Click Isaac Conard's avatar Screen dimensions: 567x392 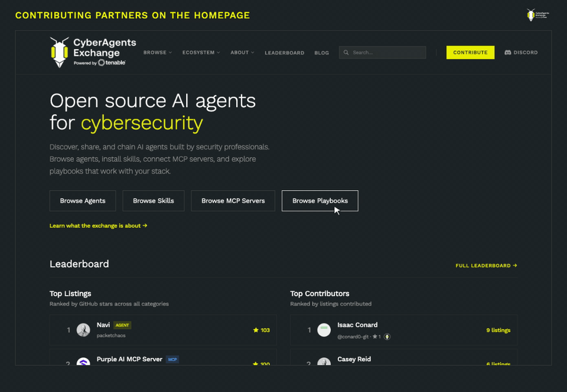click(324, 330)
